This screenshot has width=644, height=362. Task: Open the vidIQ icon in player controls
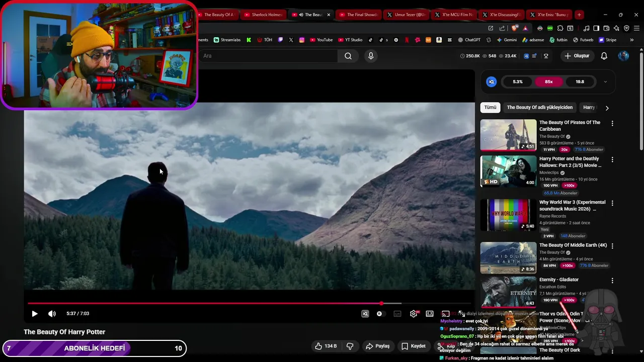coord(365,314)
